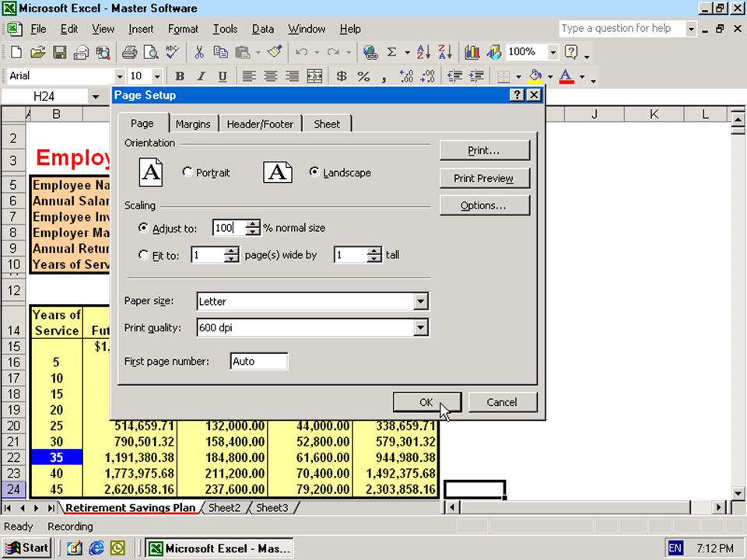Click the Center alignment toolbar icon
The height and width of the screenshot is (560, 747).
[271, 76]
